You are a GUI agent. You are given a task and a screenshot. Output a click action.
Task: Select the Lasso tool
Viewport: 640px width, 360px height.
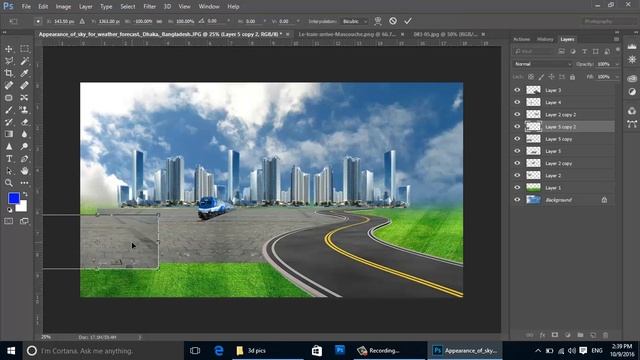[x=9, y=61]
